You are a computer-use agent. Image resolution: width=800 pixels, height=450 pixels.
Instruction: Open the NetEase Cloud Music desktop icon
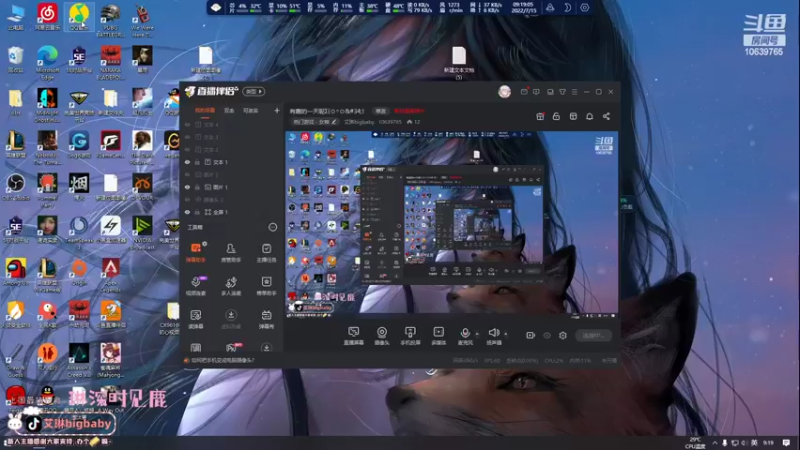pyautogui.click(x=47, y=16)
